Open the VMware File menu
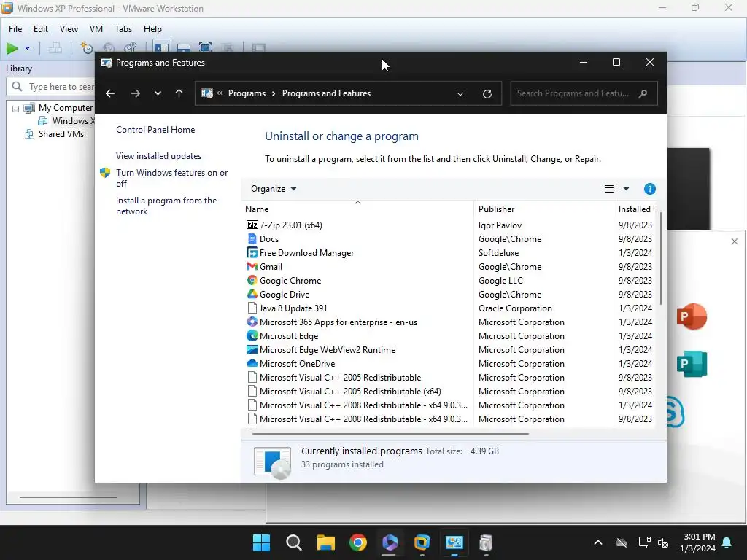This screenshot has width=747, height=560. click(x=15, y=29)
